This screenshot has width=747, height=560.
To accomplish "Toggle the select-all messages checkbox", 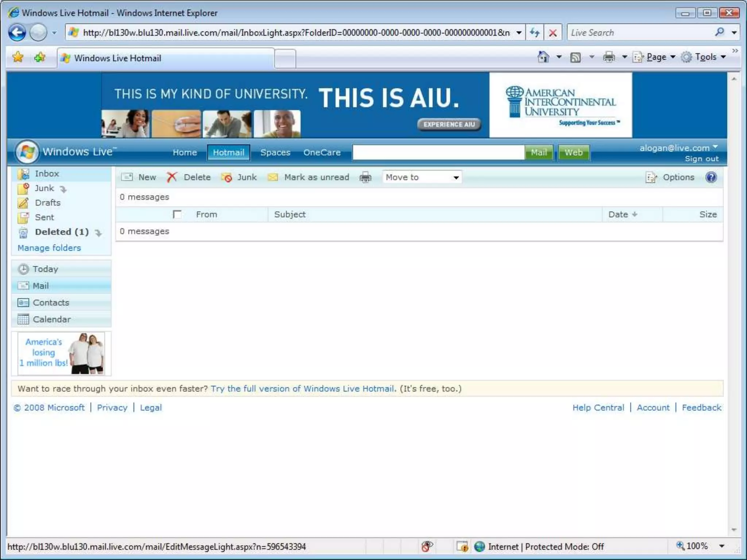I will [x=177, y=214].
